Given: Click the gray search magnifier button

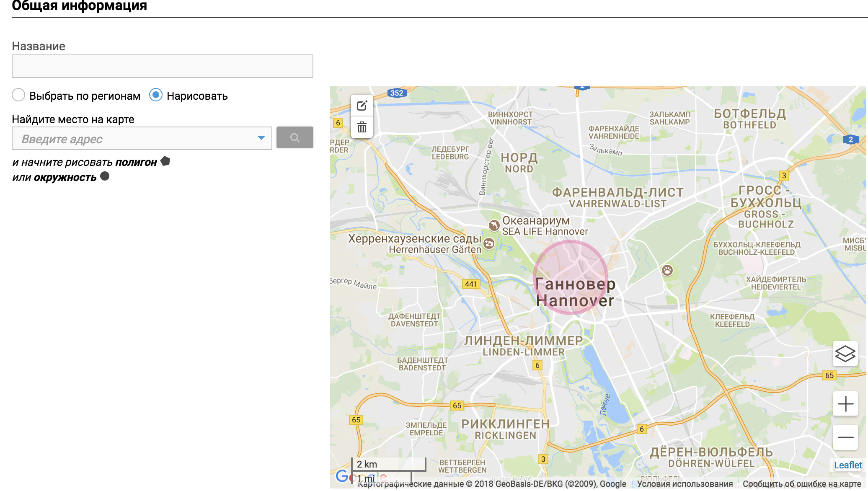Looking at the screenshot, I should tap(294, 138).
